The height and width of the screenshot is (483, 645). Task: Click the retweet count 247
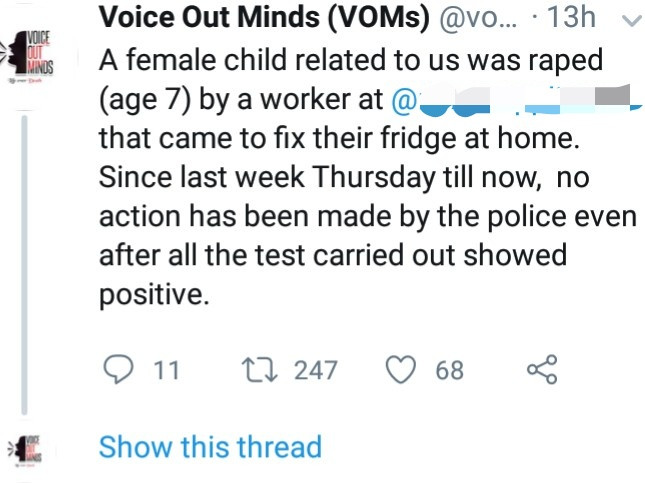point(315,370)
